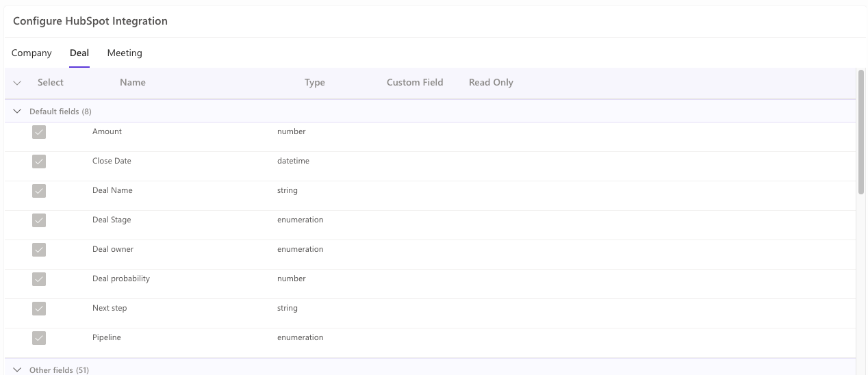Click the string type in Next step row

point(288,308)
